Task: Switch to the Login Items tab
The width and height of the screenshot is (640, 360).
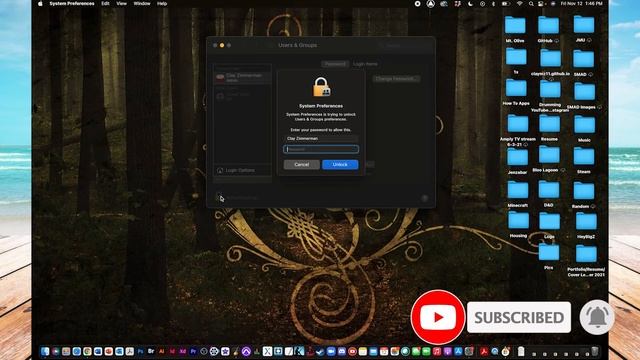Action: click(x=365, y=64)
